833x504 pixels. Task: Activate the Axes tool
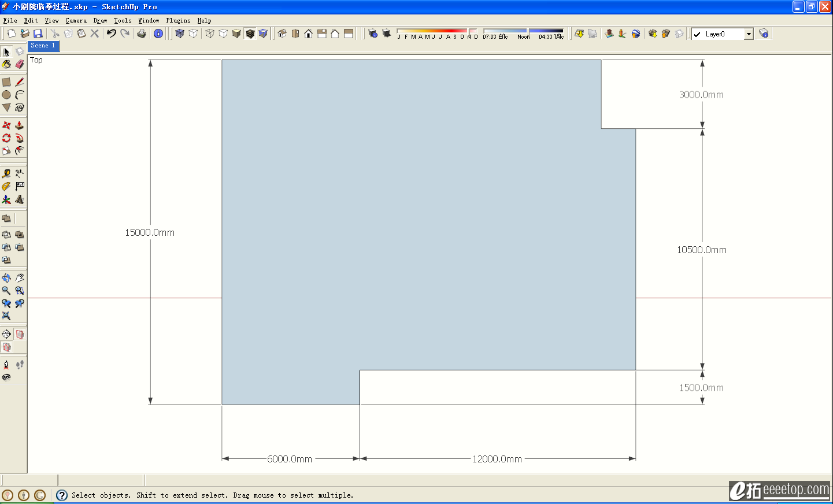[6, 199]
